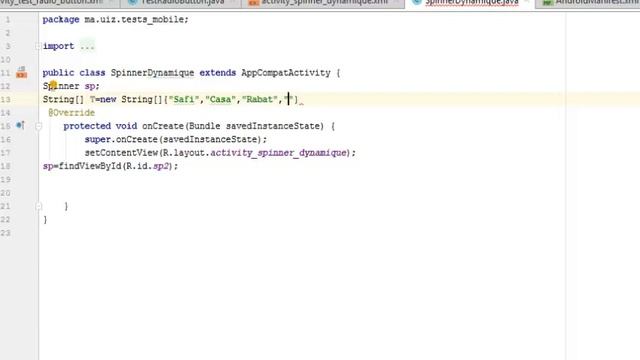Click setContentView method name

point(121,153)
